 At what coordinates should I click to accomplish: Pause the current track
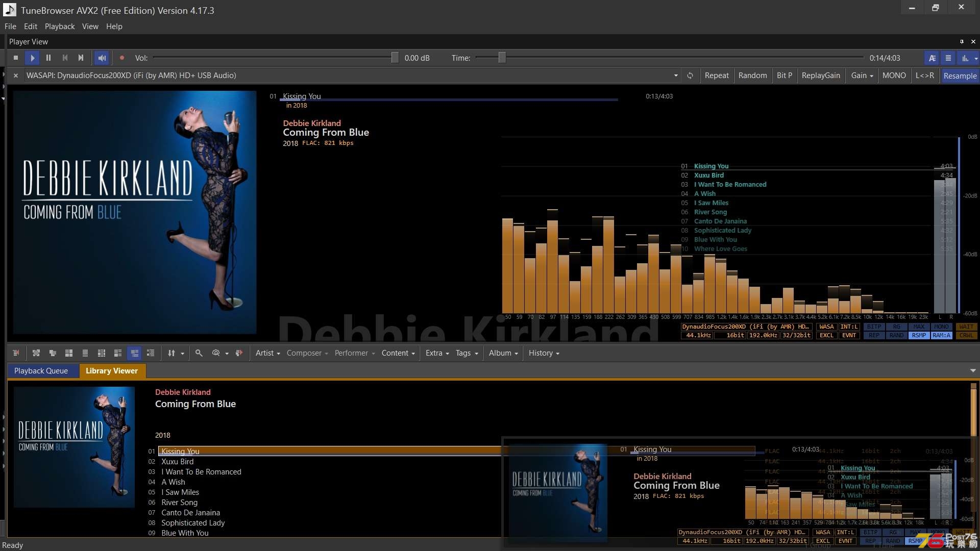[48, 58]
